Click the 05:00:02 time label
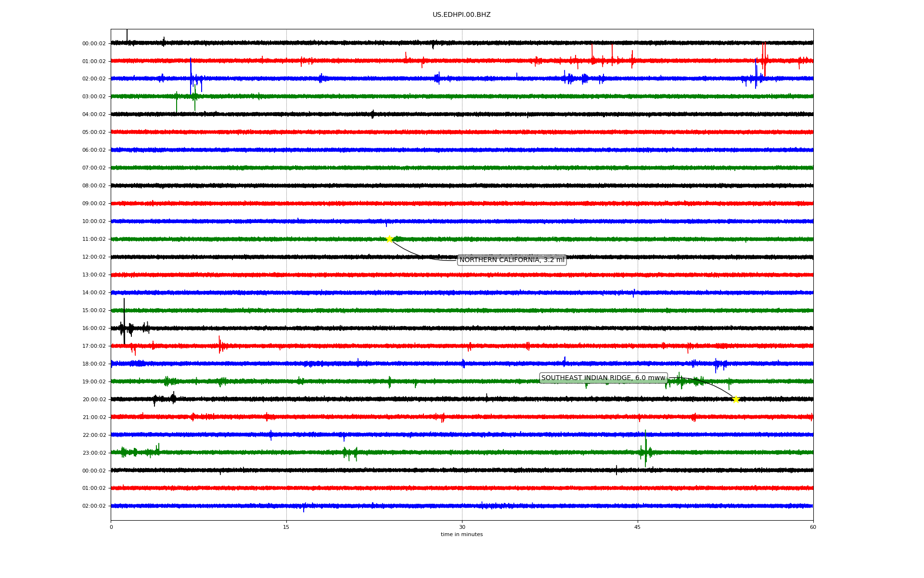The width and height of the screenshot is (924, 578). point(94,132)
